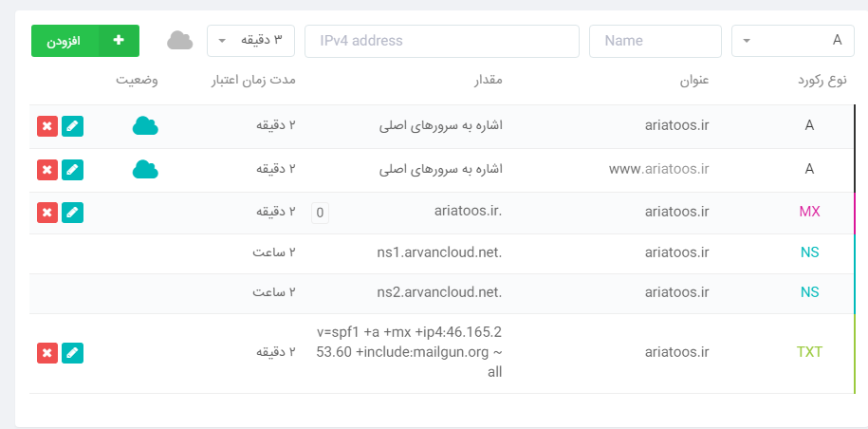Click the www.ariatoos.ir title cell
This screenshot has width=868, height=429.
(x=658, y=169)
